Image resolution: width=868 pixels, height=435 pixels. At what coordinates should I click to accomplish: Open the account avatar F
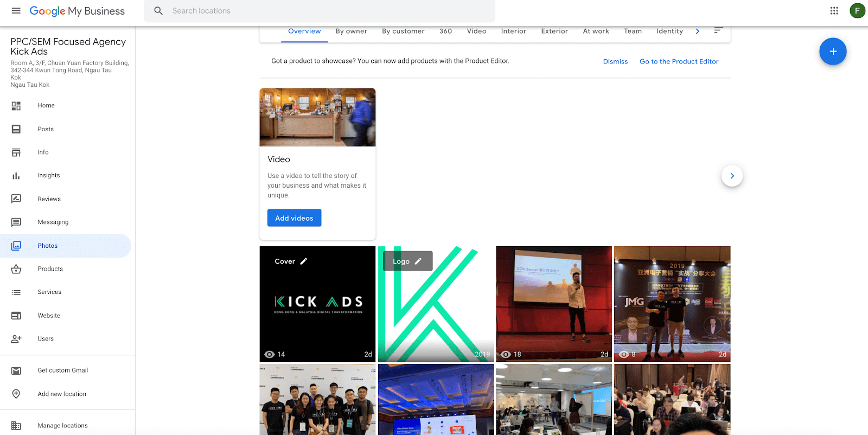[x=857, y=11]
